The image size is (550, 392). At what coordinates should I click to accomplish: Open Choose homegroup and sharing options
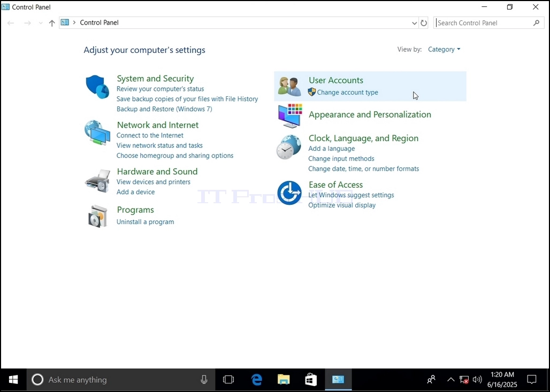(x=175, y=156)
